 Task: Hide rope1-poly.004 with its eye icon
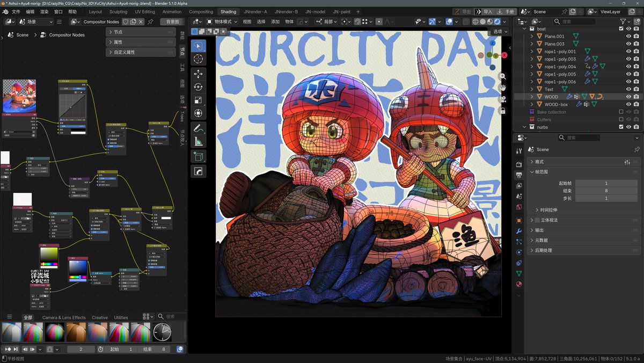tap(628, 67)
